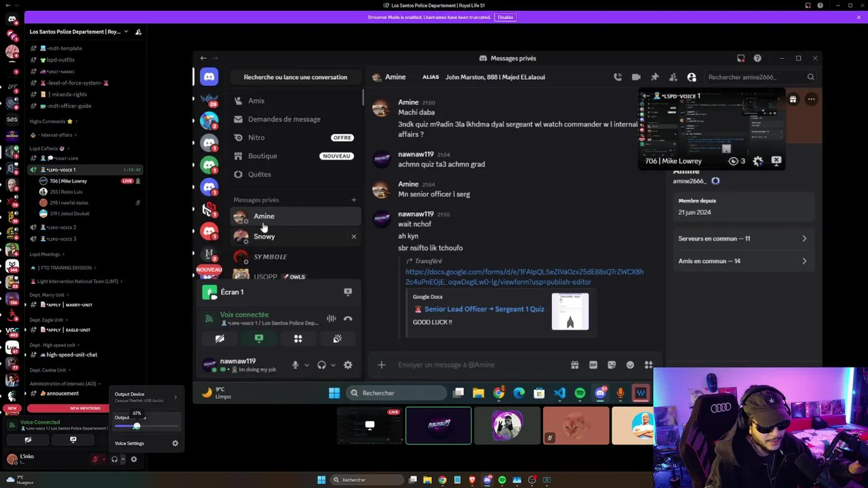Unmute microphone in L'inko panel
This screenshot has height=488, width=868.
coord(95,460)
